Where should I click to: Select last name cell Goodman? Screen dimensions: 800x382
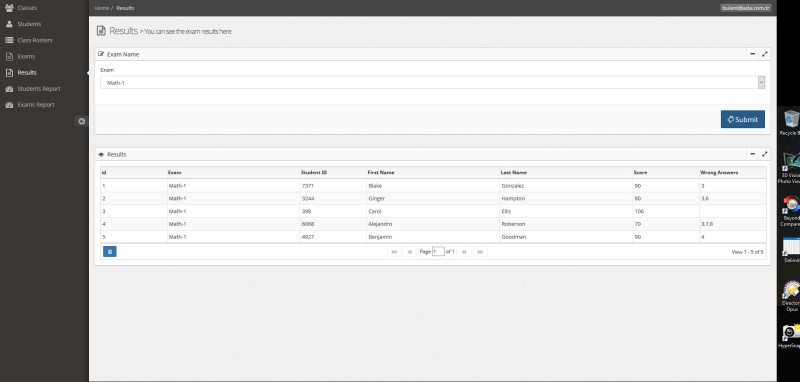(x=566, y=237)
